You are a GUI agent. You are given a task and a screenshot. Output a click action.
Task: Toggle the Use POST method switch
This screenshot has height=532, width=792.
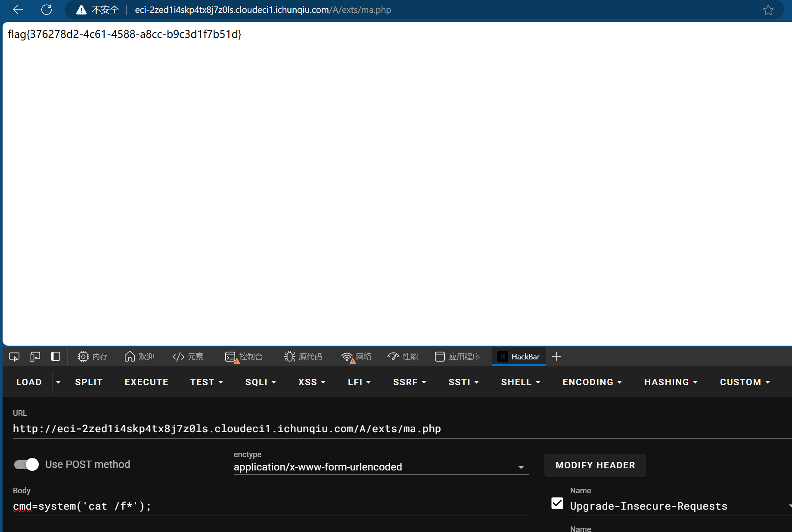click(x=27, y=464)
